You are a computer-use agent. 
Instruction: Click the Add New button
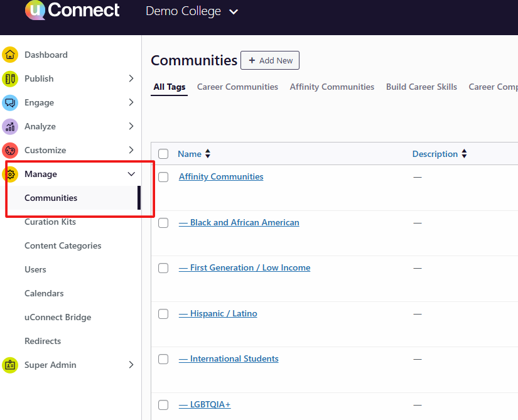[270, 60]
